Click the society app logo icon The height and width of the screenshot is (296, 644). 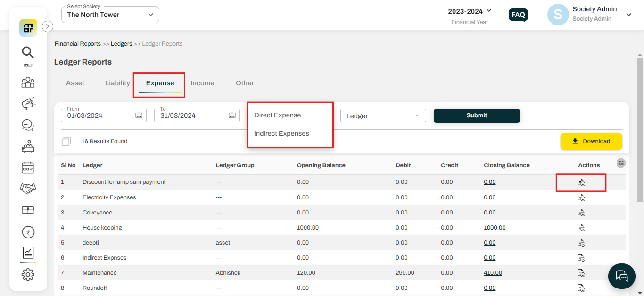[x=28, y=28]
